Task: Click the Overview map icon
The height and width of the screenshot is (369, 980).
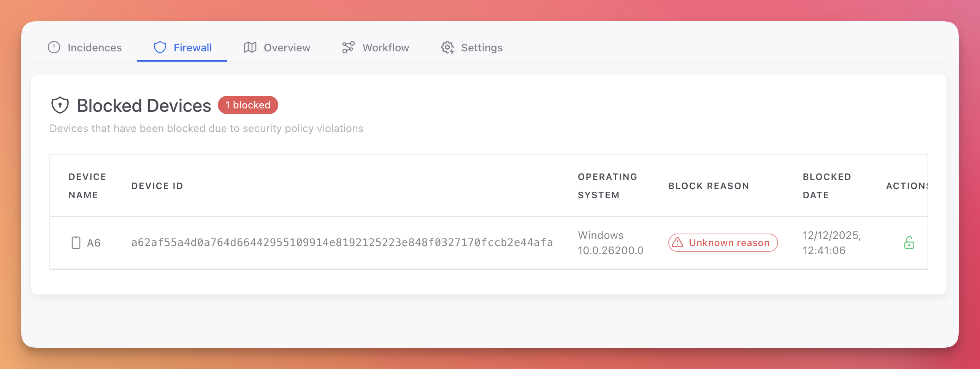Action: (x=250, y=47)
